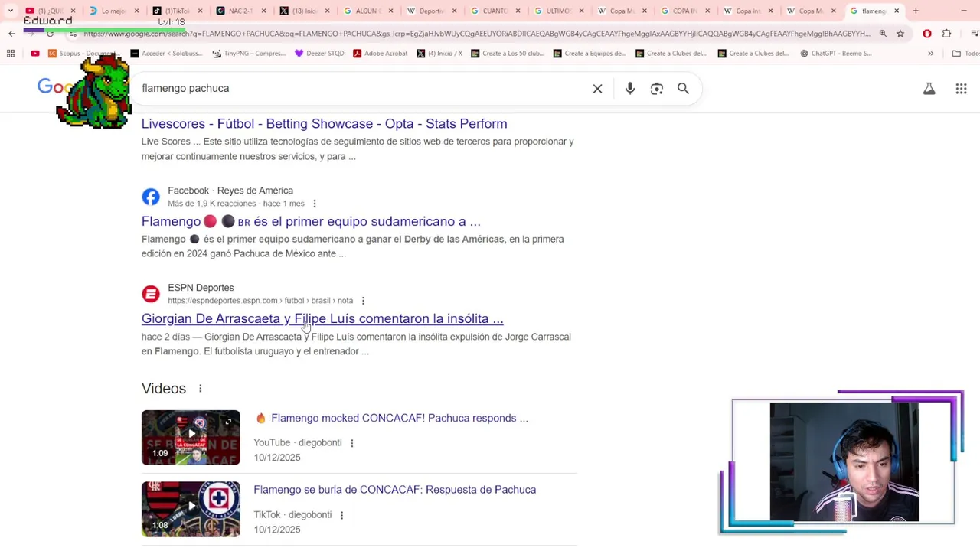Open three-dot menu for YouTube diegobonti video
The image size is (980, 551).
click(x=351, y=443)
